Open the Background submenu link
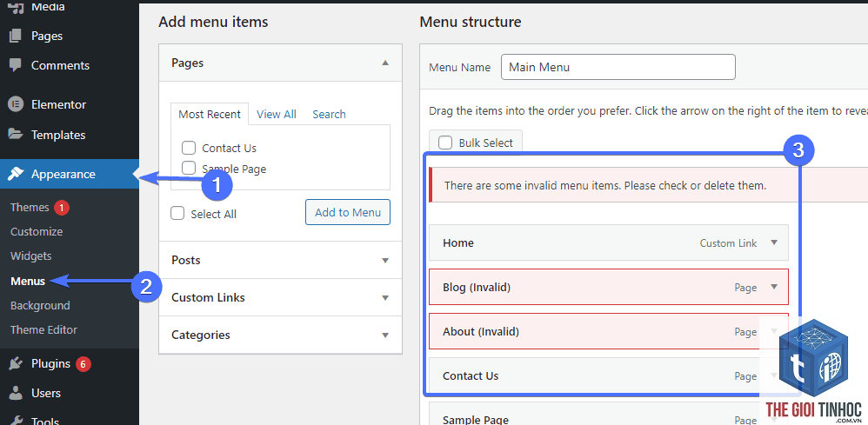868x425 pixels. 40,305
